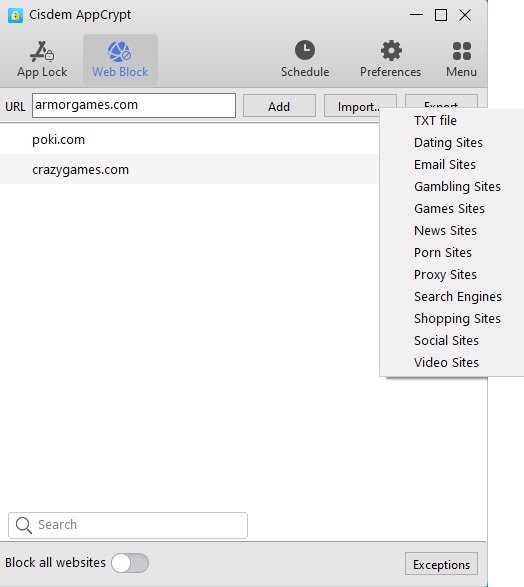Viewport: 524px width, 587px height.
Task: Click the Cisdem AppCrypt lock logo
Action: coord(15,15)
